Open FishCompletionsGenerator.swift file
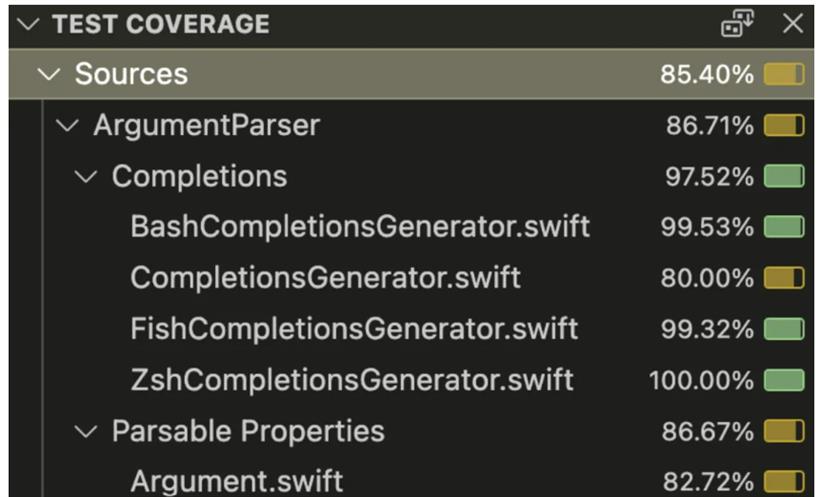Viewport: 820px width, 497px height. click(354, 329)
